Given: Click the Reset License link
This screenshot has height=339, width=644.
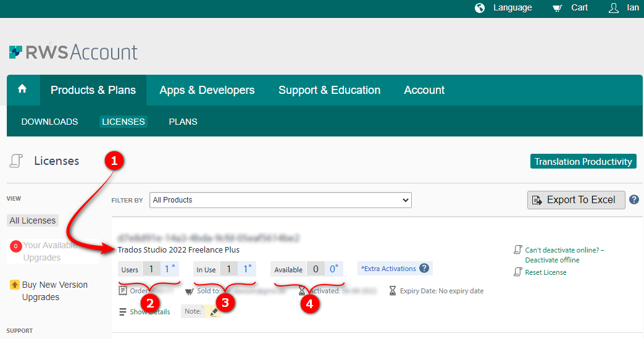Looking at the screenshot, I should tap(545, 272).
